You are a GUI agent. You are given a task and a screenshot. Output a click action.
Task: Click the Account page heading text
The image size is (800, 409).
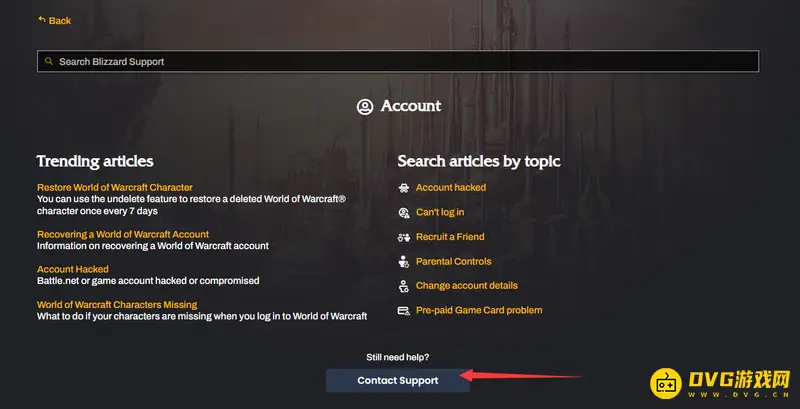tap(411, 106)
